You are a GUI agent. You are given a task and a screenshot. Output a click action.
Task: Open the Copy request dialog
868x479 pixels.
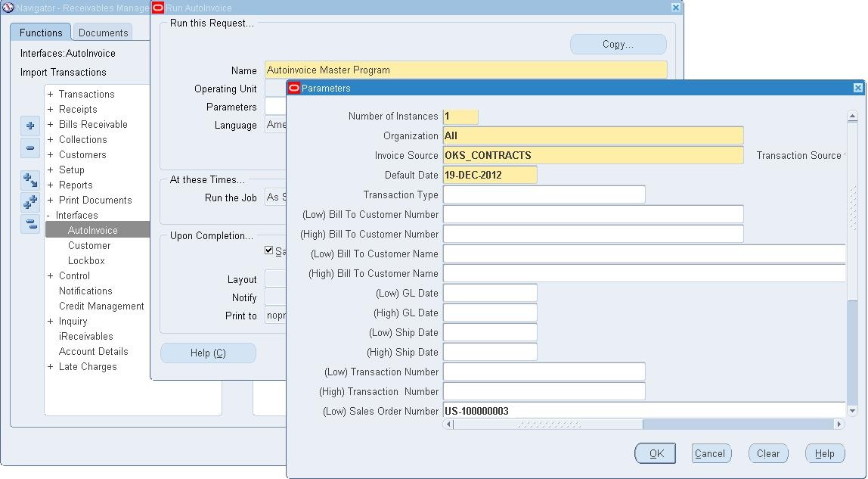point(617,44)
